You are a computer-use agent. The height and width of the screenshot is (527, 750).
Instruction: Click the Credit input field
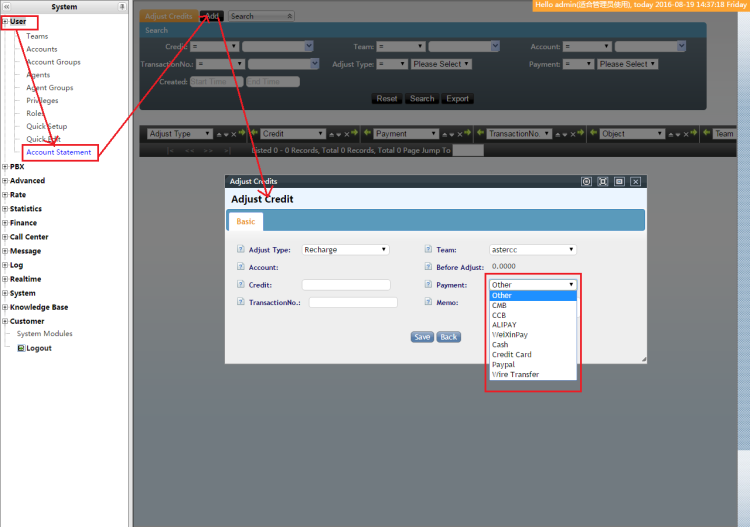tap(346, 285)
